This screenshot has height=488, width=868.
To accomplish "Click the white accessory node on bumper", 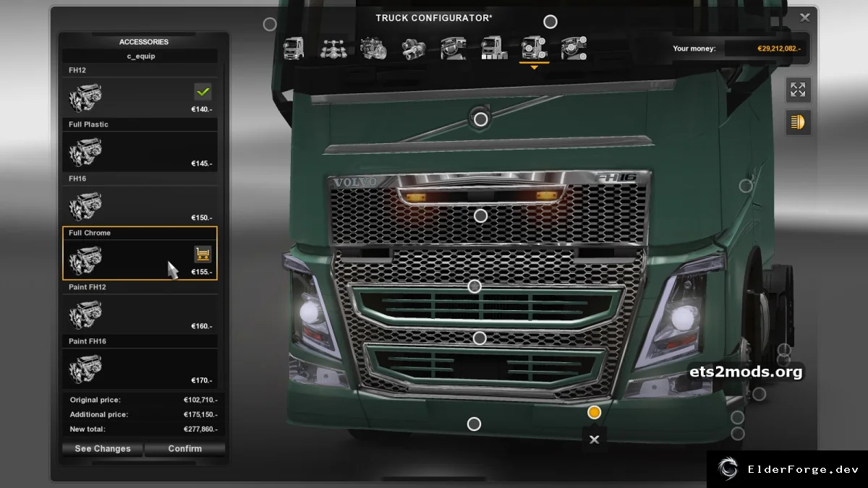I will [474, 424].
